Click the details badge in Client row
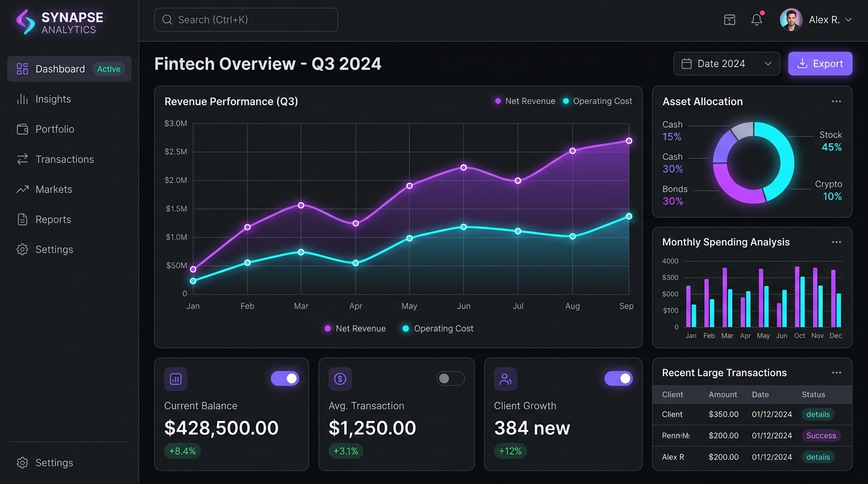The image size is (868, 484). click(x=818, y=415)
